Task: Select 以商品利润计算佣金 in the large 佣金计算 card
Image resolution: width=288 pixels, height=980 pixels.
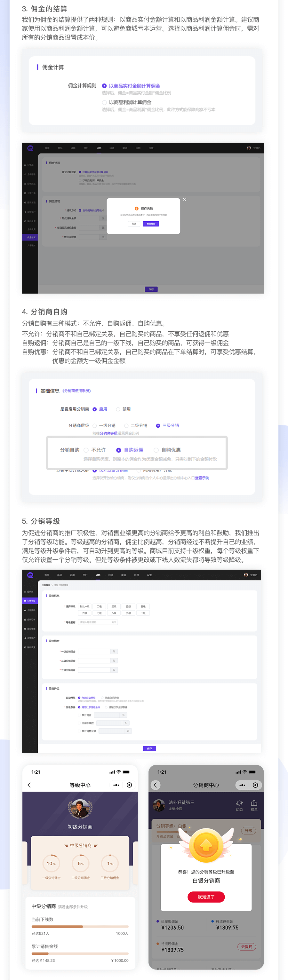Action: point(104,102)
